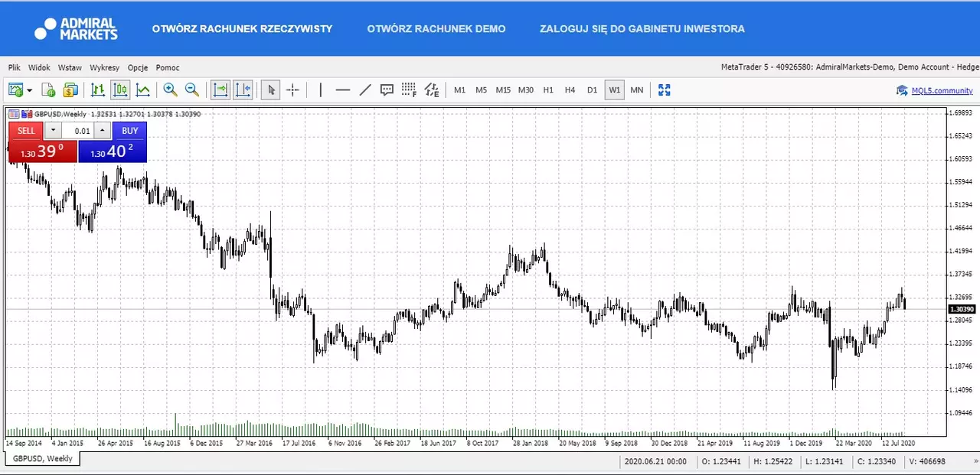Select the M30 timeframe
Image resolution: width=980 pixels, height=475 pixels.
coord(525,89)
